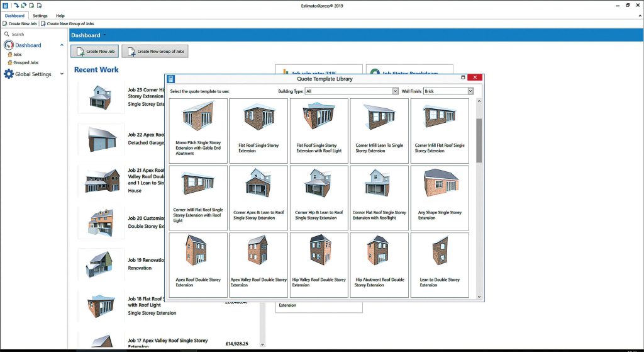Screen dimensions: 644x352
Task: Click the 'House' text under Job 21
Action: (135, 191)
